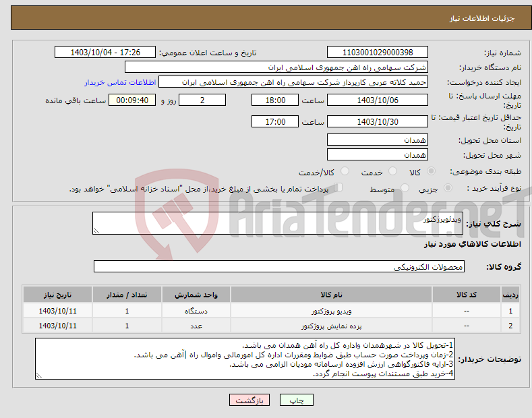Select the کالا radio button
The height and width of the screenshot is (418, 532).
[431, 171]
